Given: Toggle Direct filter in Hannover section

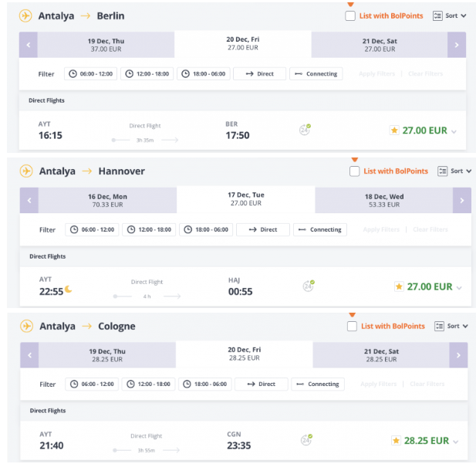Looking at the screenshot, I should [x=263, y=230].
